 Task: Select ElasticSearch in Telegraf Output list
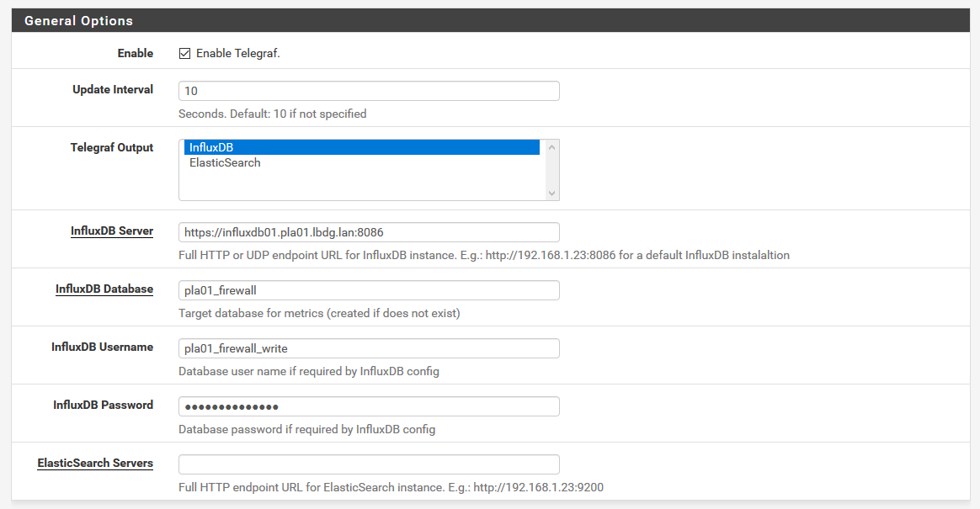pos(362,162)
